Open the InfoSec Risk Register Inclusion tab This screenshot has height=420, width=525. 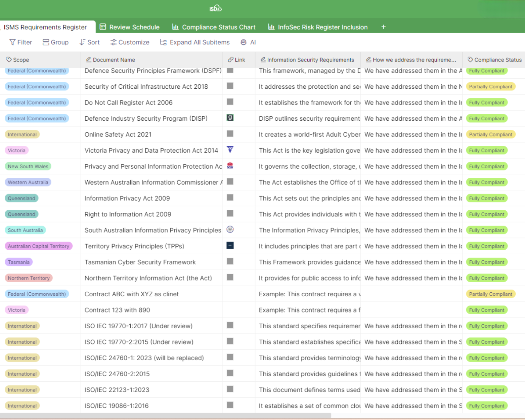coord(318,27)
